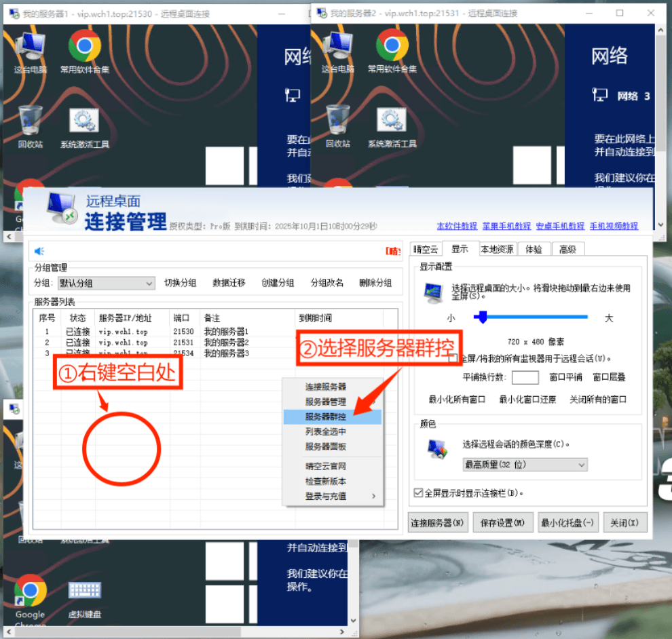Viewport: 672px width, 639px height.
Task: Click the 保存设置(M) button
Action: click(502, 523)
